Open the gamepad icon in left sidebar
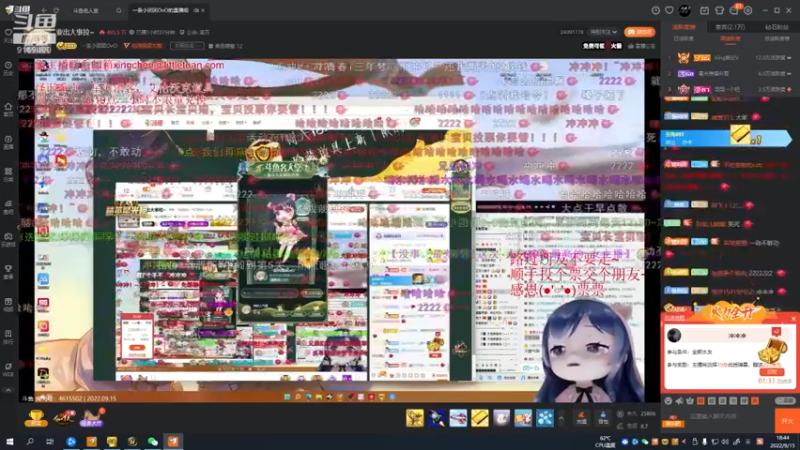The image size is (800, 450). (x=8, y=239)
